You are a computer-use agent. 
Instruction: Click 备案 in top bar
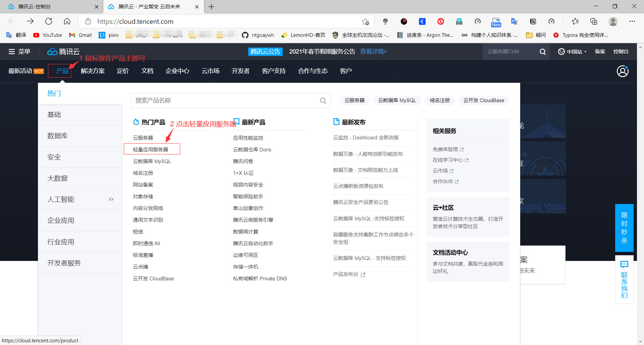click(600, 52)
